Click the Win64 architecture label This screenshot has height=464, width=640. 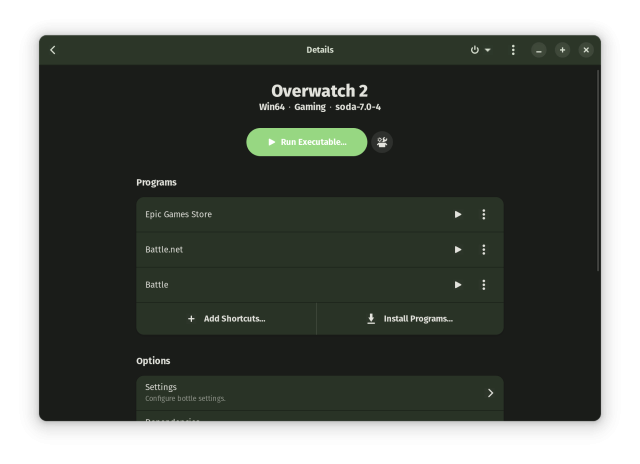click(x=271, y=107)
